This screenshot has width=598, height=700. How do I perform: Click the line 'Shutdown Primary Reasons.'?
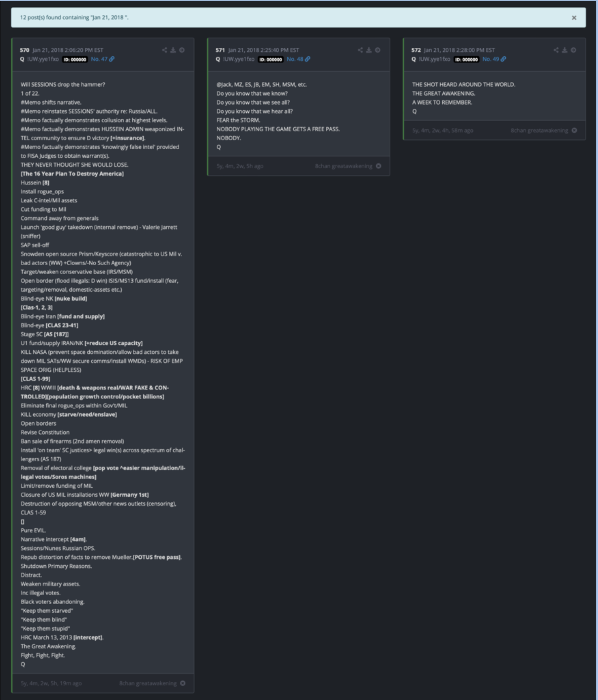pos(56,566)
